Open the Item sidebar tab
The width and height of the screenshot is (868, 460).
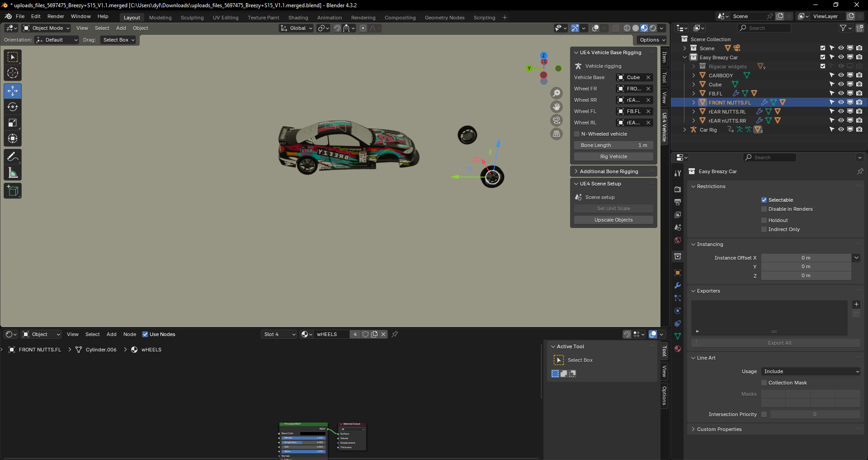[664, 57]
